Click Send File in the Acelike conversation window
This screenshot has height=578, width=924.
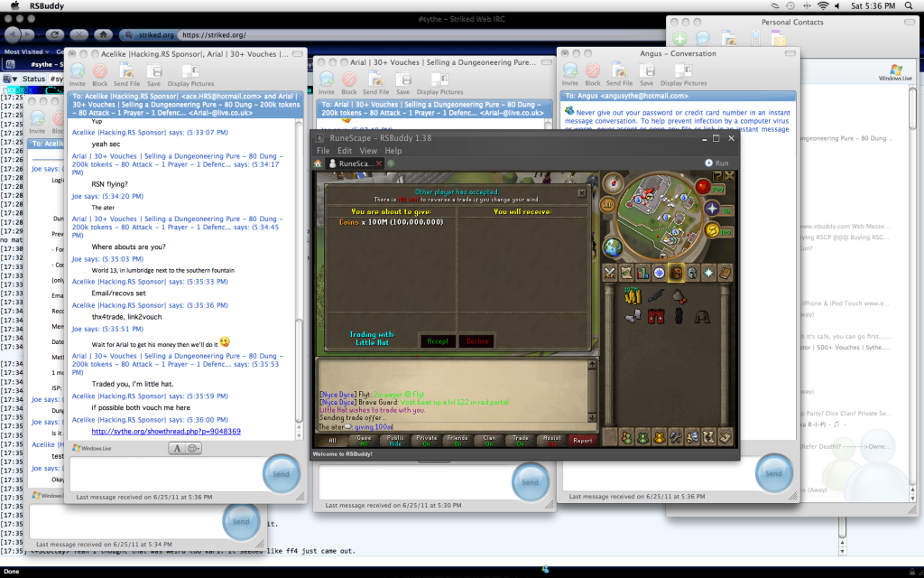(126, 75)
